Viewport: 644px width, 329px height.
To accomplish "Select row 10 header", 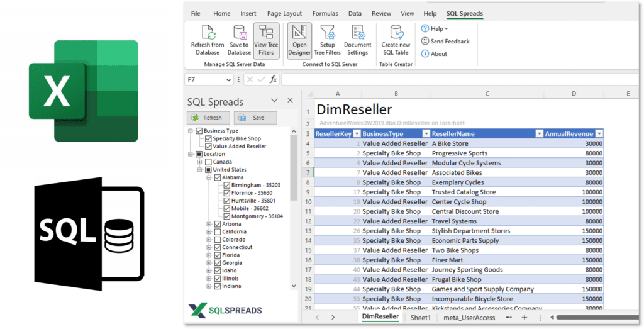I will (x=308, y=202).
